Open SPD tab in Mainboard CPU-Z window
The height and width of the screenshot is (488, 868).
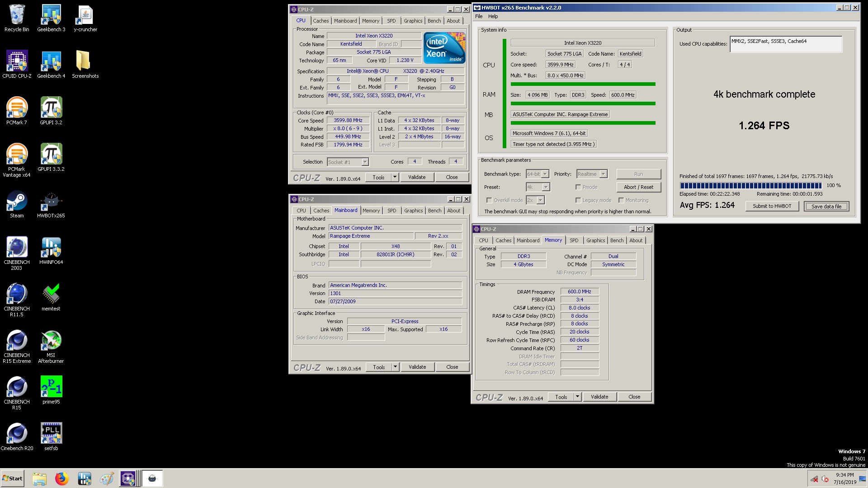tap(392, 211)
